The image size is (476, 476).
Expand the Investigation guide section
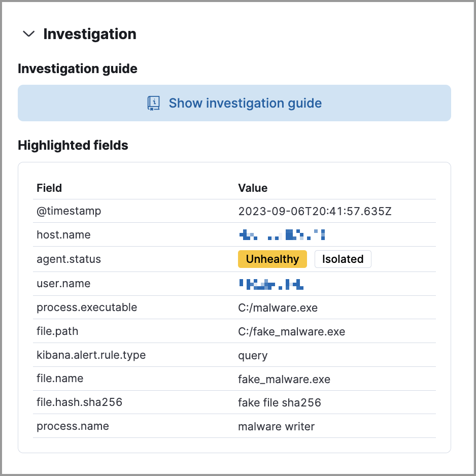(77, 68)
